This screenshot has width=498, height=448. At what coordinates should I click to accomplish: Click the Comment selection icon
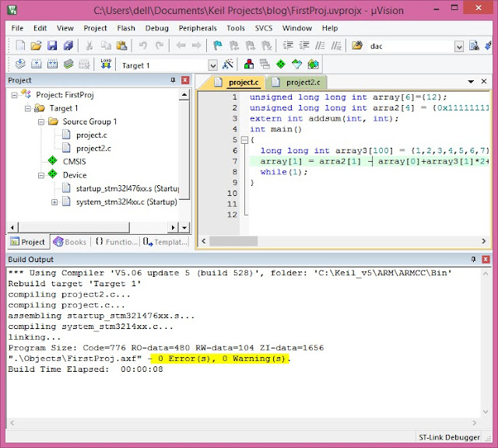click(320, 46)
